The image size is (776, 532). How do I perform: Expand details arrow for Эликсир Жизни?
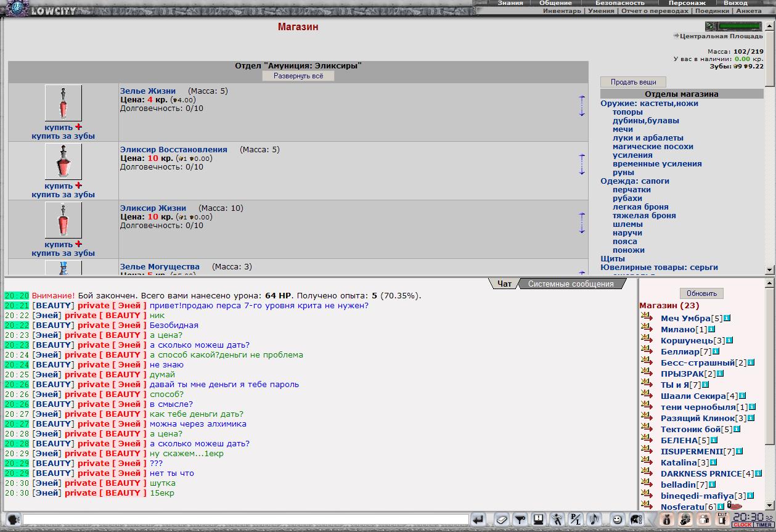(x=582, y=223)
